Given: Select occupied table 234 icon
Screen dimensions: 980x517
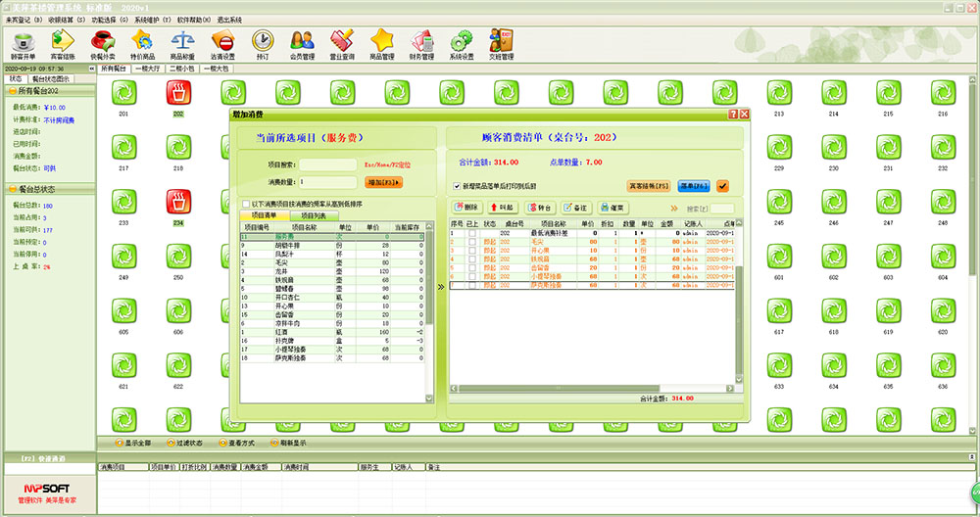Looking at the screenshot, I should click(x=178, y=203).
